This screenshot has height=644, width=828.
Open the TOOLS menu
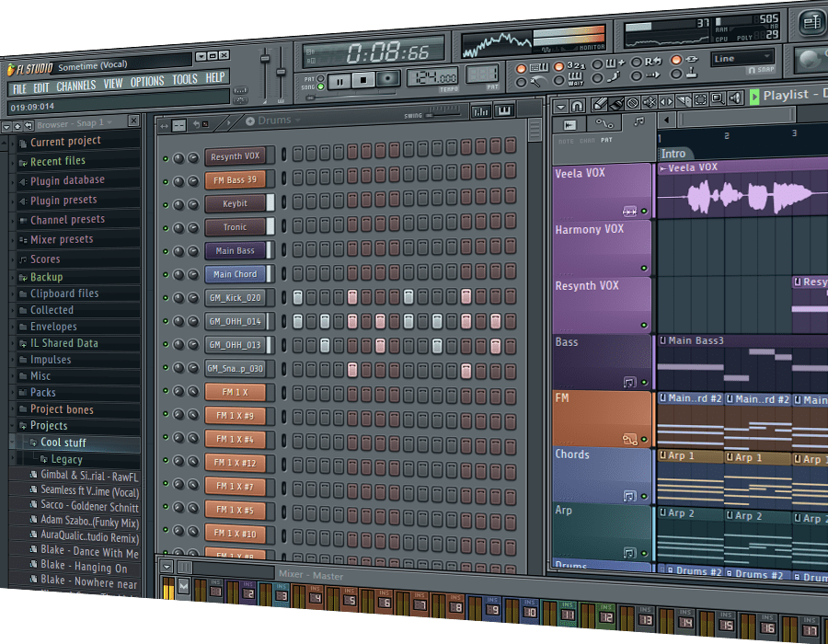pos(184,80)
